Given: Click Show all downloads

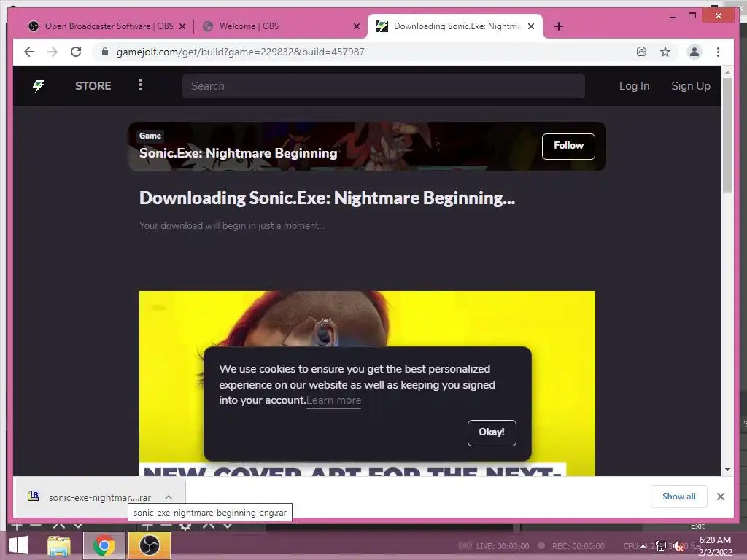Looking at the screenshot, I should (x=679, y=497).
